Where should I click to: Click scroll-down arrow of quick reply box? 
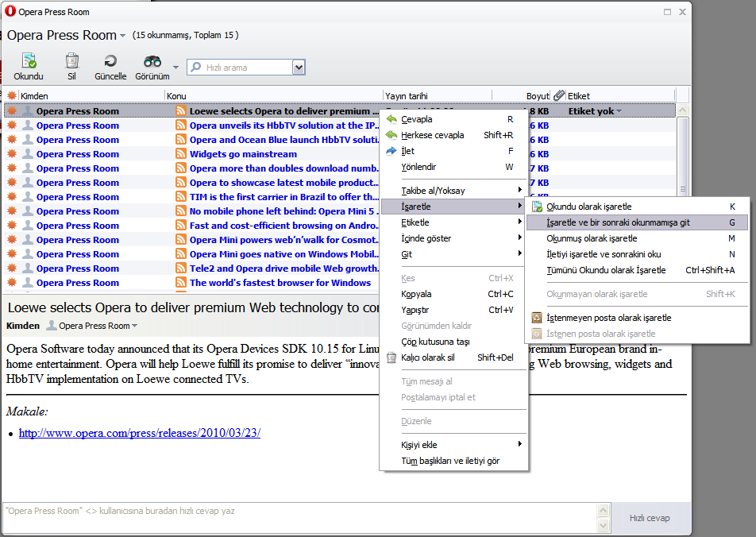[604, 525]
